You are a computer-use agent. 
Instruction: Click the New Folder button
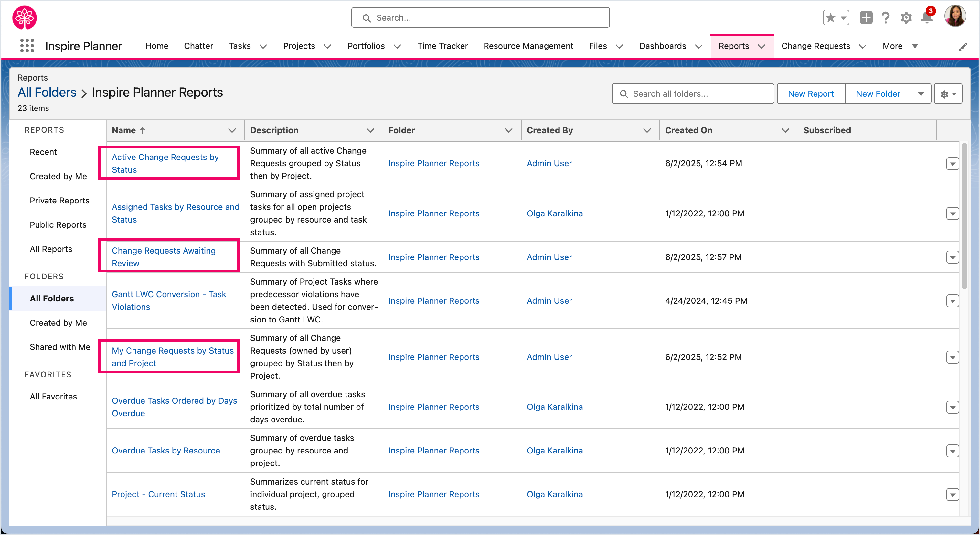tap(878, 94)
